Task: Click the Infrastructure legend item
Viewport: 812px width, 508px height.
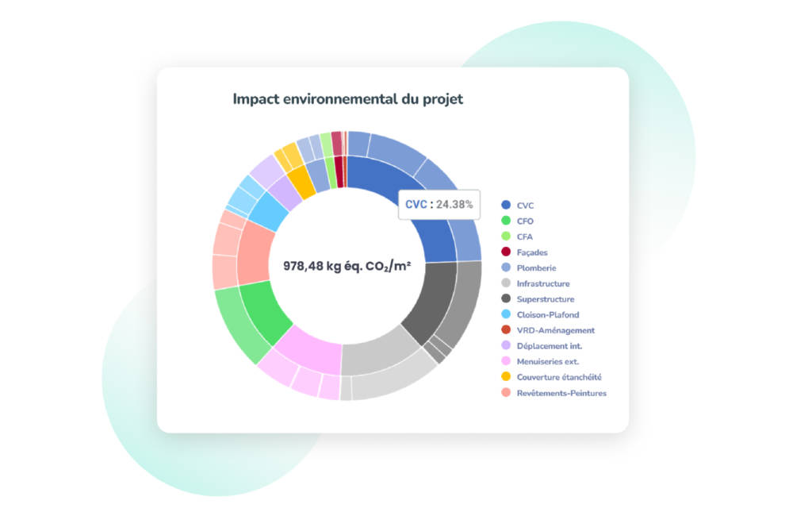Action: [535, 283]
